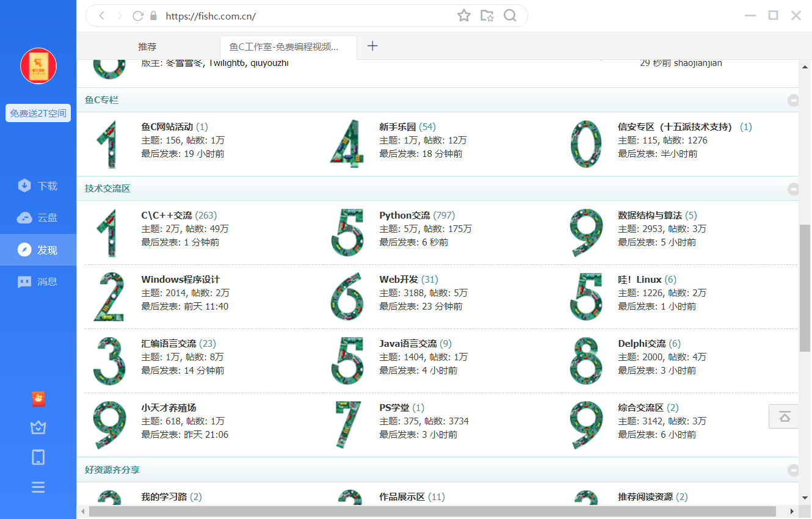Click the red user avatar
This screenshot has width=812, height=519.
(x=38, y=66)
